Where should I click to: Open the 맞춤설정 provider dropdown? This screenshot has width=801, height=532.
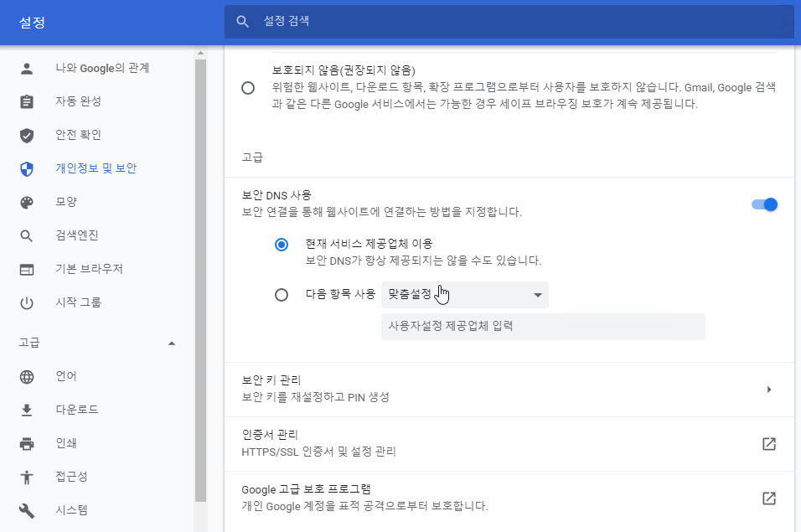point(464,295)
